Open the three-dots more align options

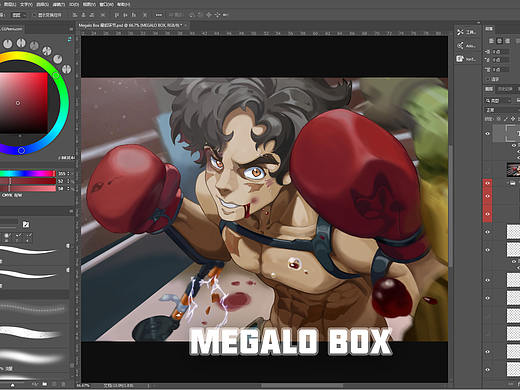pyautogui.click(x=159, y=15)
